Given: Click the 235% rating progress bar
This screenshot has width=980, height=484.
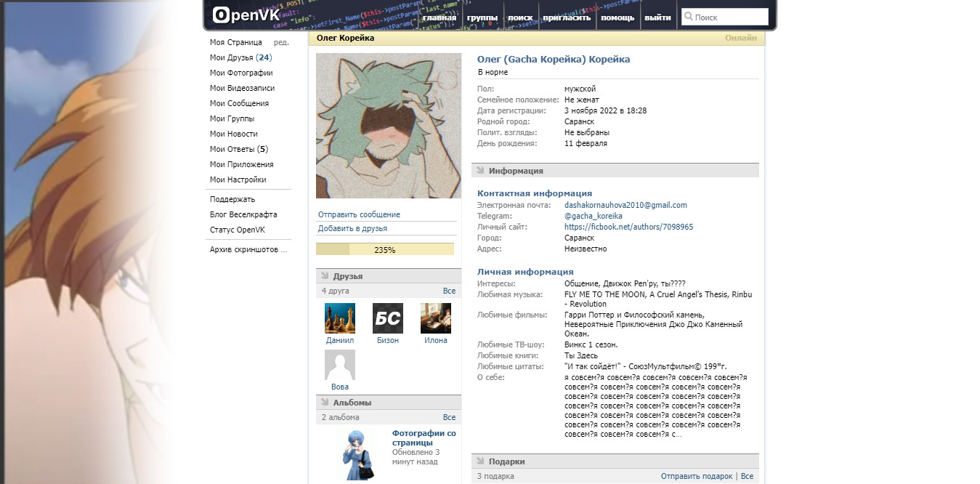Looking at the screenshot, I should tap(385, 249).
